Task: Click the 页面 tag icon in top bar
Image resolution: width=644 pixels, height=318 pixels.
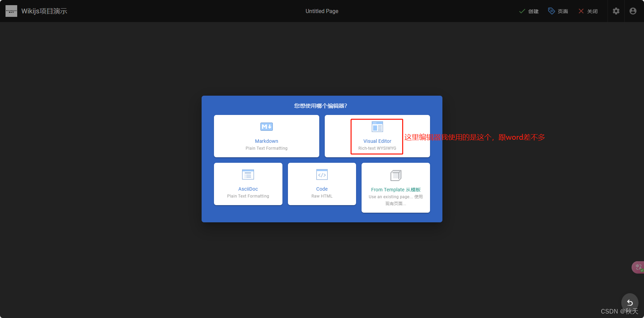Action: (551, 11)
